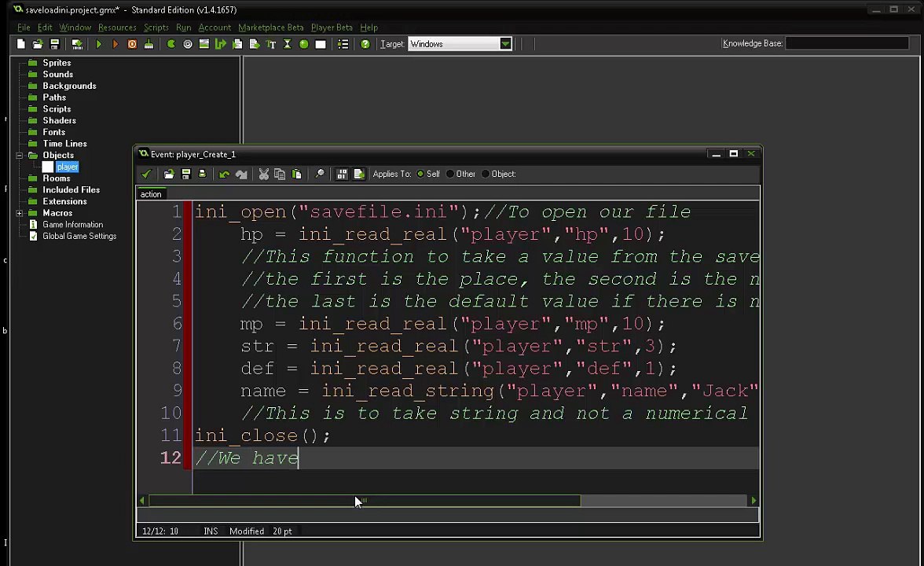Click the stop game icon
Viewport: 924px width, 566px height.
pyautogui.click(x=132, y=44)
